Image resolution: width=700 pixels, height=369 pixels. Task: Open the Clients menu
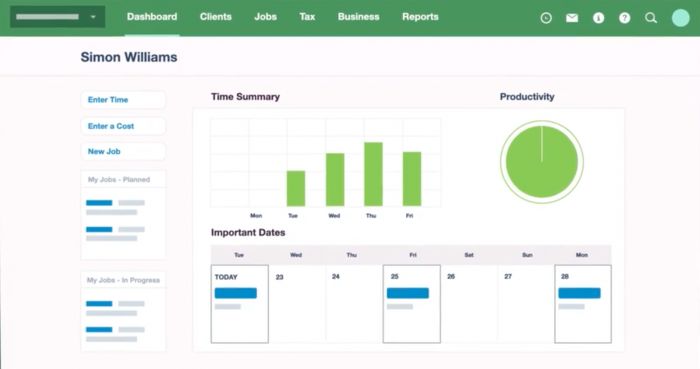(216, 17)
